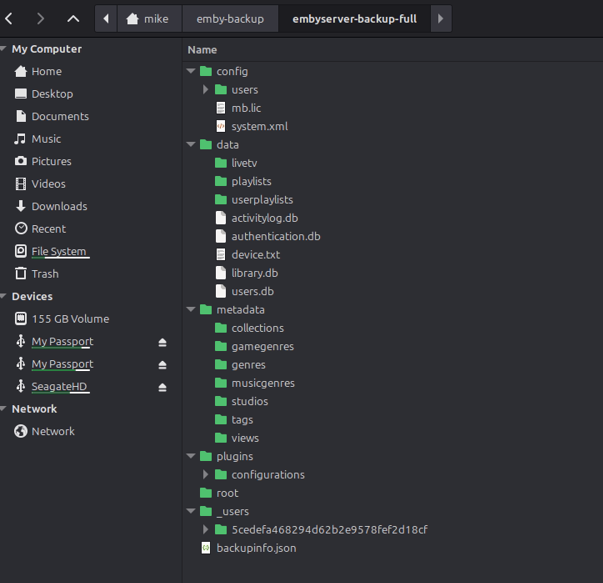The image size is (603, 583).
Task: Select the userplaylists folder
Action: pyautogui.click(x=262, y=200)
